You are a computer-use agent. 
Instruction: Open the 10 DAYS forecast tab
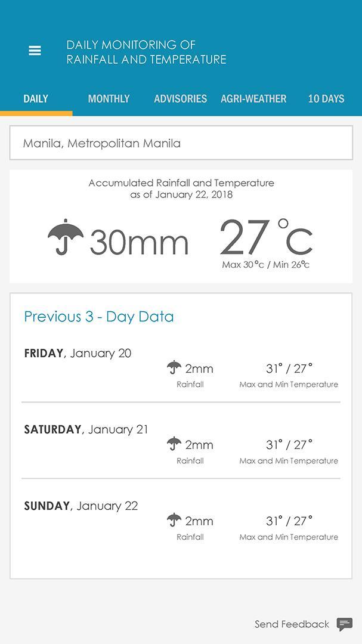pyautogui.click(x=326, y=98)
